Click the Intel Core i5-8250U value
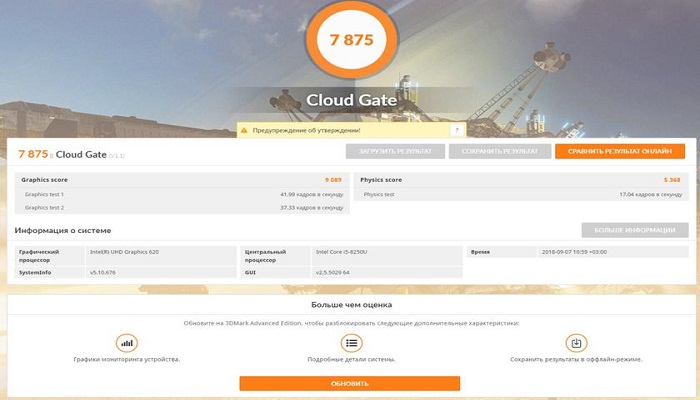The image size is (700, 400). point(342,252)
